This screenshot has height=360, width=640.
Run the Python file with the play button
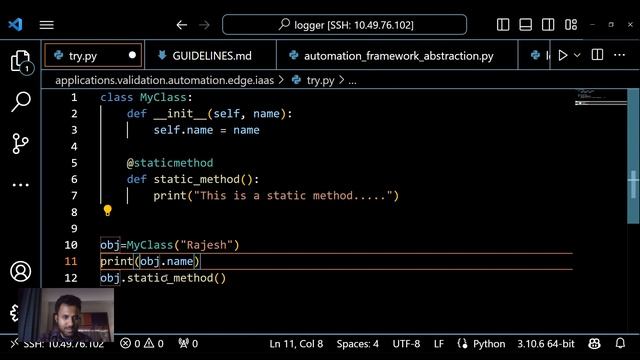coord(563,55)
